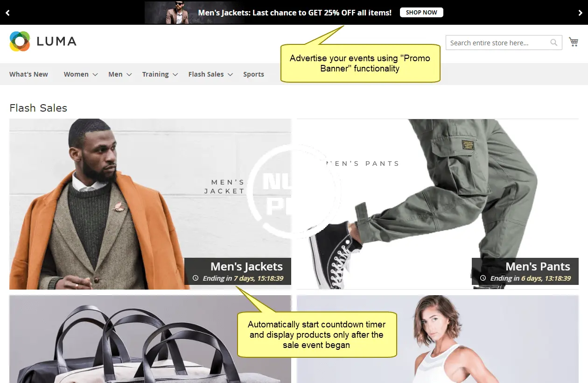588x383 pixels.
Task: Expand the Flash Sales menu chevron
Action: 230,75
